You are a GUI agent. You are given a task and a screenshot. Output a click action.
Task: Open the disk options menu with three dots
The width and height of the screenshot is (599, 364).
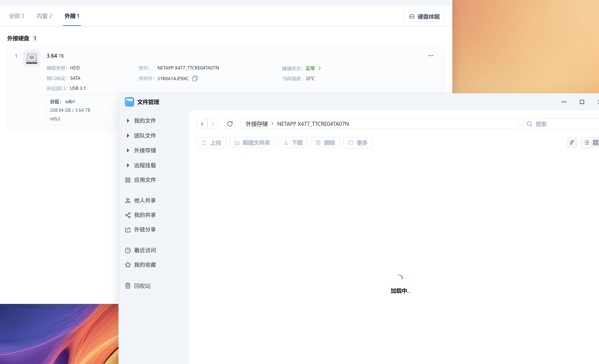430,56
